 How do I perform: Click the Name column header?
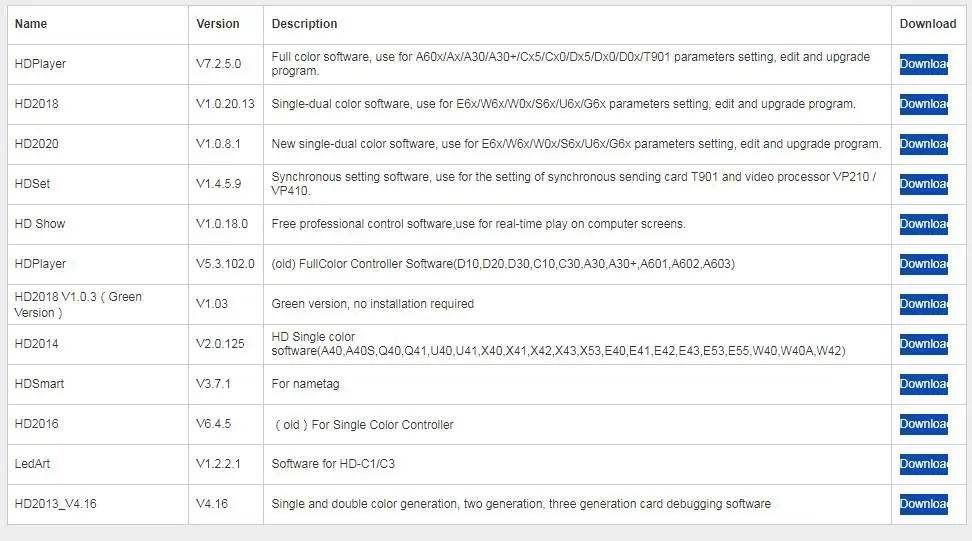[x=31, y=24]
